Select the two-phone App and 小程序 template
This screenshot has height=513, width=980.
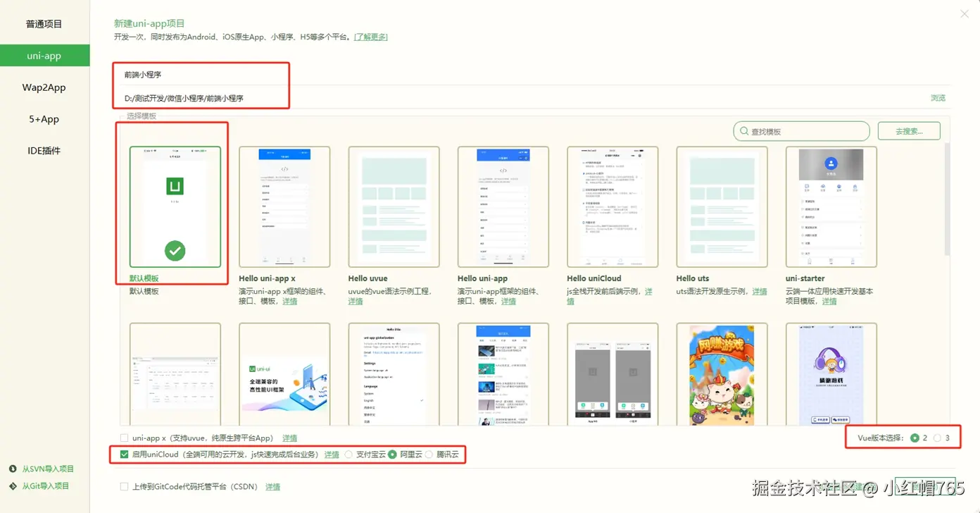point(612,373)
